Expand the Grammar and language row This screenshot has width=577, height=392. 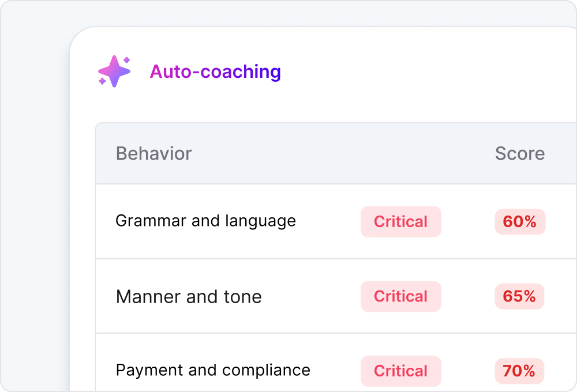coord(205,221)
